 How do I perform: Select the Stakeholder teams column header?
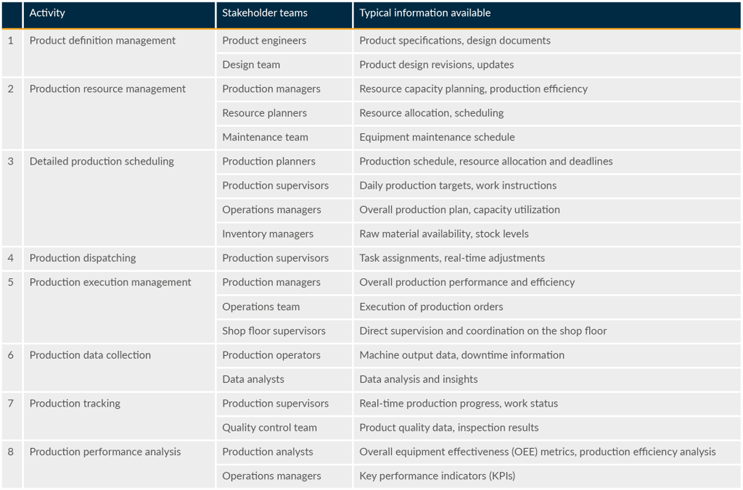tap(265, 14)
